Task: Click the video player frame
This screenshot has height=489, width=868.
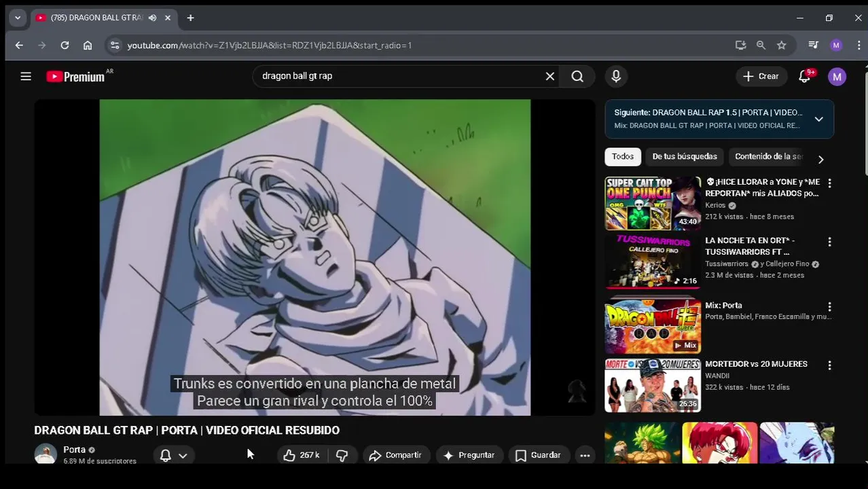Action: pos(314,257)
